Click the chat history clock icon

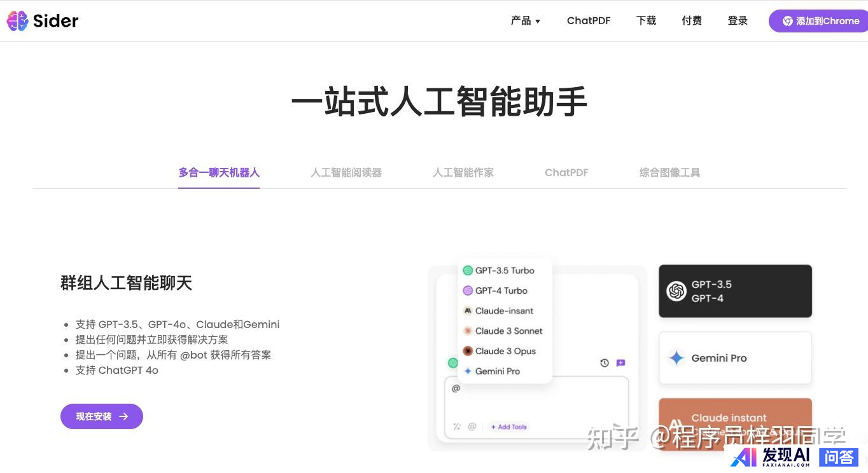coord(605,363)
